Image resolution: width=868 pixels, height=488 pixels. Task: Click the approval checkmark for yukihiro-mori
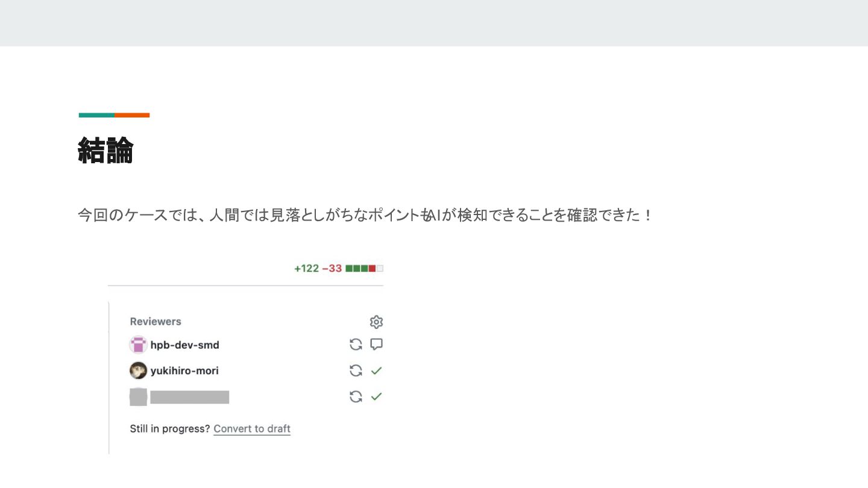pyautogui.click(x=376, y=371)
